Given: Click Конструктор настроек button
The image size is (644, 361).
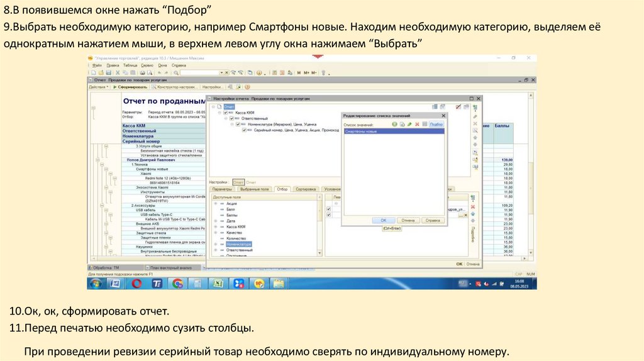Looking at the screenshot, I should tap(175, 87).
